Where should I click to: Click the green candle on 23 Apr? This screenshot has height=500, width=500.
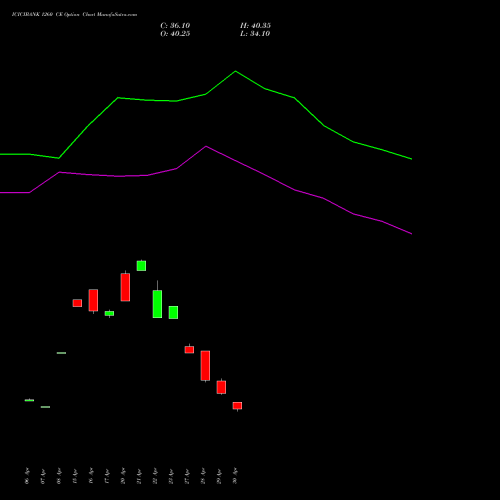point(173,312)
